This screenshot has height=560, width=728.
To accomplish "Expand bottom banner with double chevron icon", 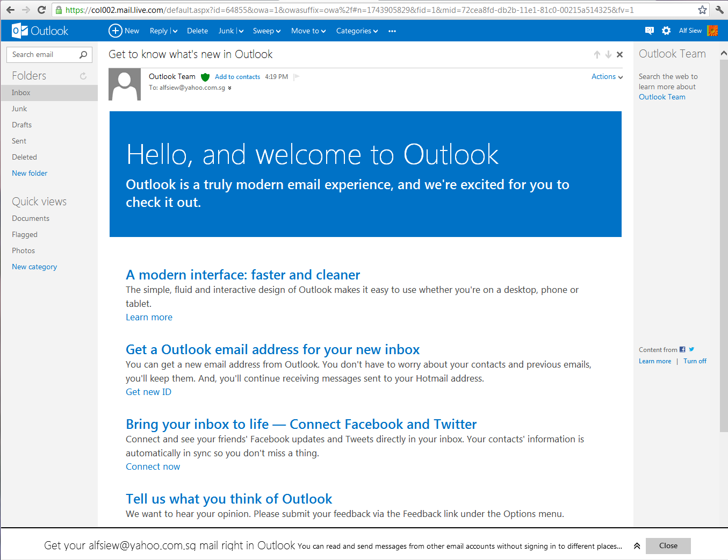I will pos(637,546).
